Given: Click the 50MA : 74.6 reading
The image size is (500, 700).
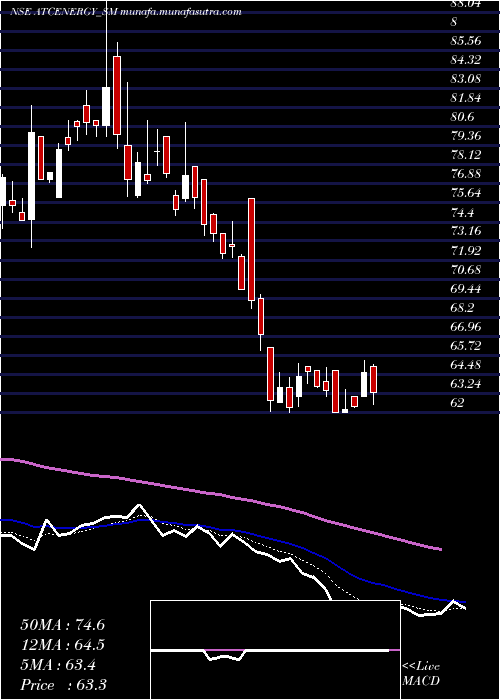Looking at the screenshot, I should 62,625.
